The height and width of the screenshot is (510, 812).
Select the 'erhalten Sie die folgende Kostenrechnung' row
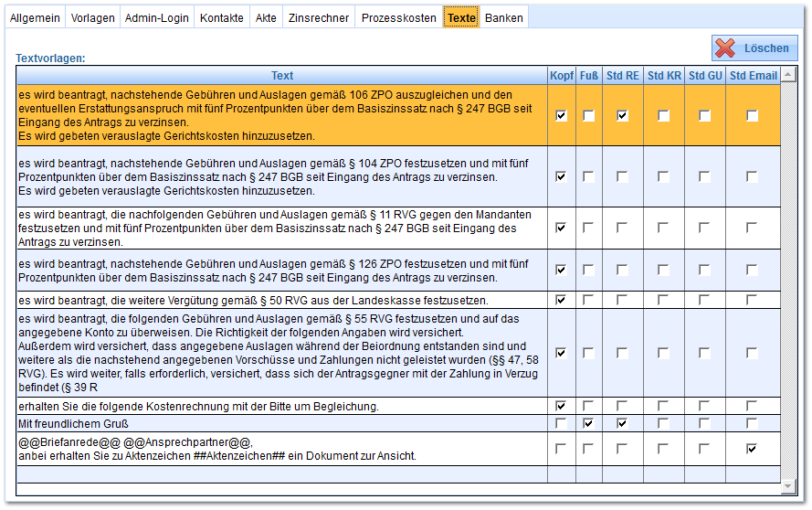[282, 406]
